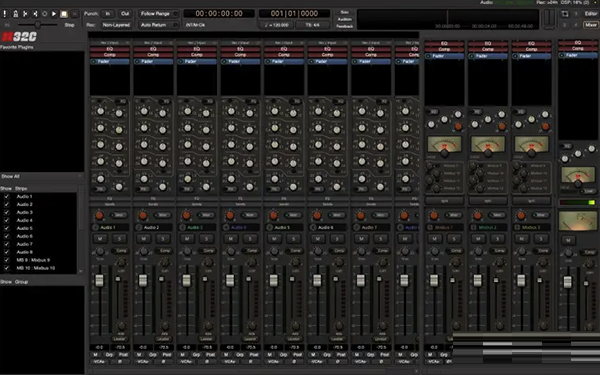
Task: Enable Punch Out
Action: (125, 14)
